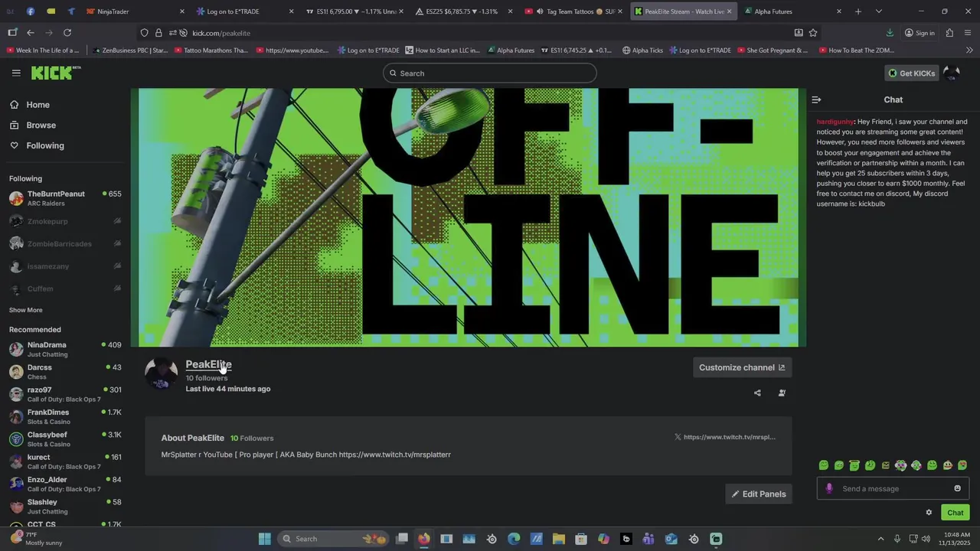The width and height of the screenshot is (980, 551).
Task: Open Zmokepurp offline channel
Action: coord(65,221)
